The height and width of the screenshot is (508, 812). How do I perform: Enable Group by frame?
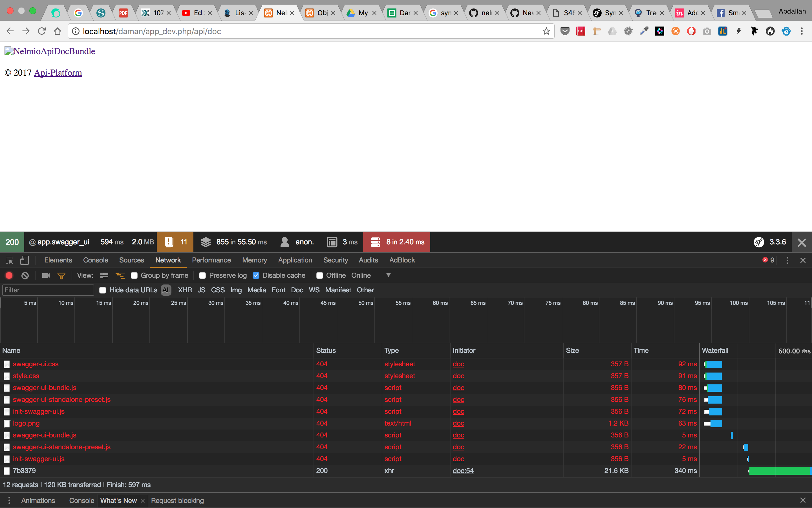tap(134, 275)
